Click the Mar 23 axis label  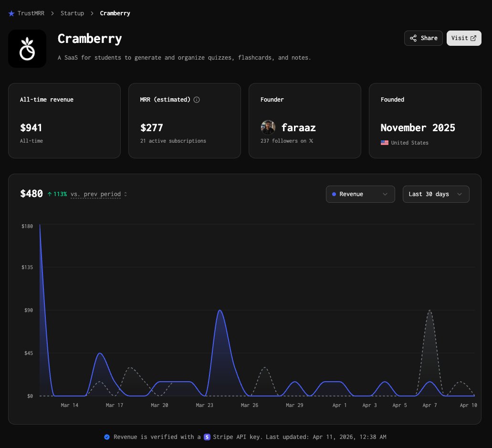pos(204,405)
